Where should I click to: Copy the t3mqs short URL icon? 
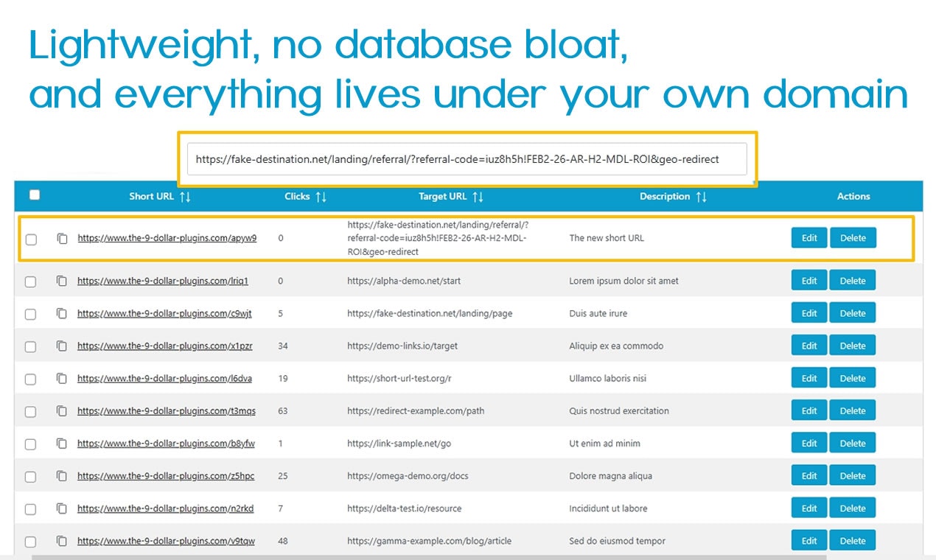click(62, 411)
